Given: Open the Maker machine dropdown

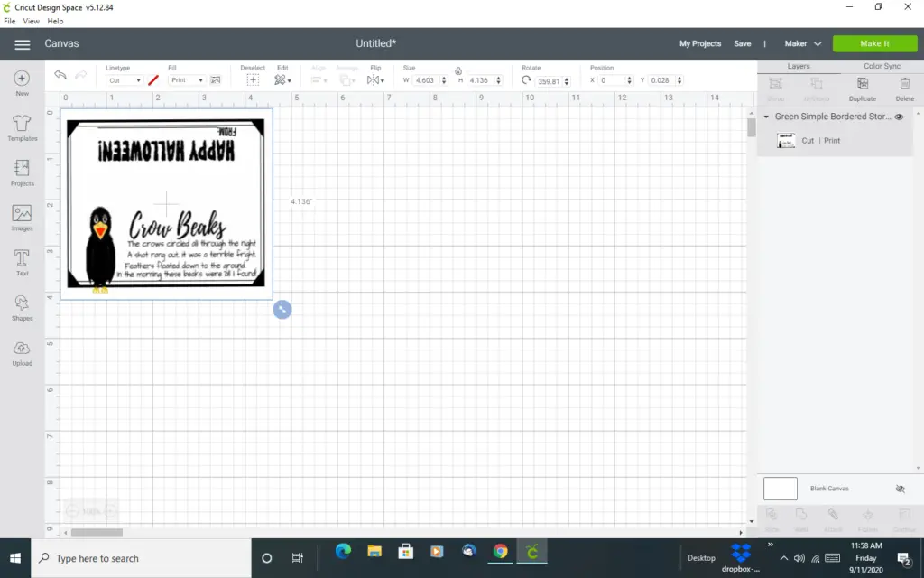Looking at the screenshot, I should point(802,43).
